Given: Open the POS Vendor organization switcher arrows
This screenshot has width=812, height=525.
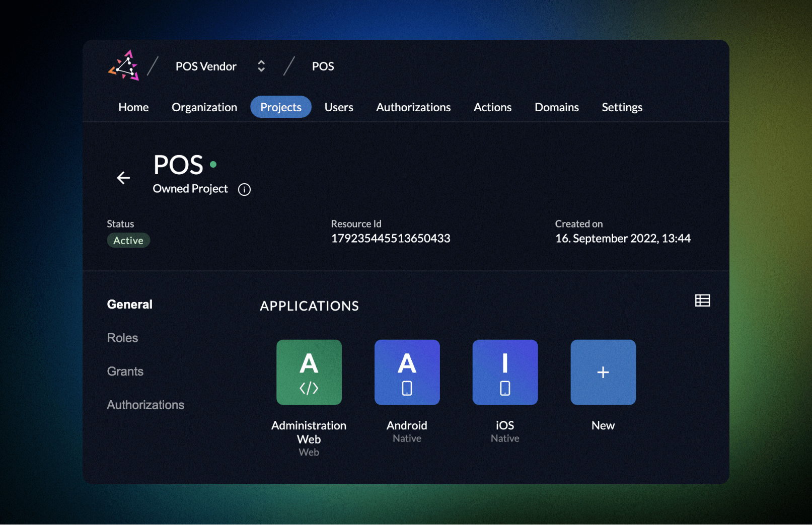Looking at the screenshot, I should [x=261, y=66].
